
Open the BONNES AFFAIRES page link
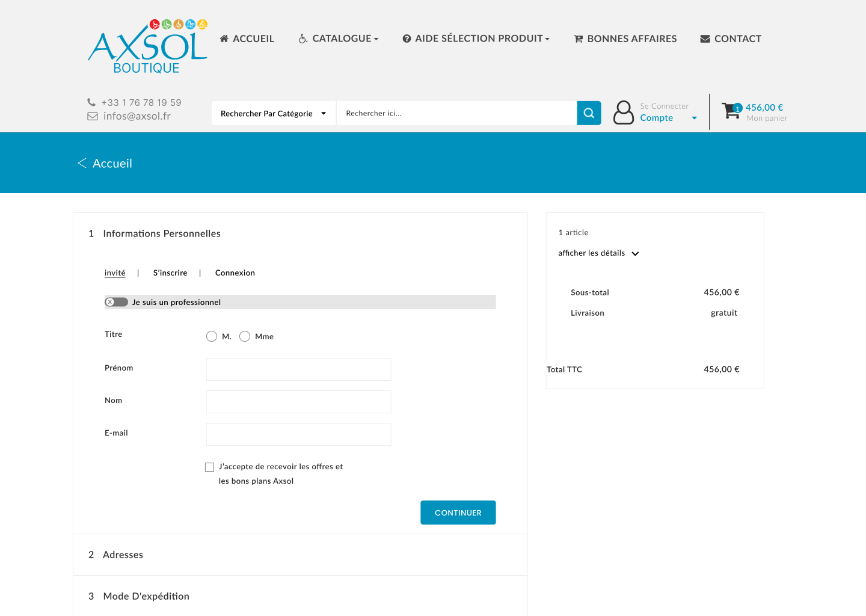(625, 38)
